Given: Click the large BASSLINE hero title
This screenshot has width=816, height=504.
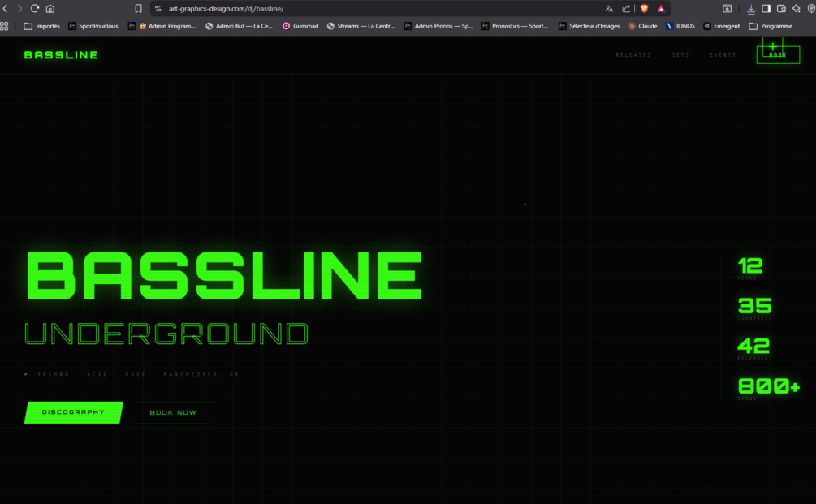Looking at the screenshot, I should (224, 276).
